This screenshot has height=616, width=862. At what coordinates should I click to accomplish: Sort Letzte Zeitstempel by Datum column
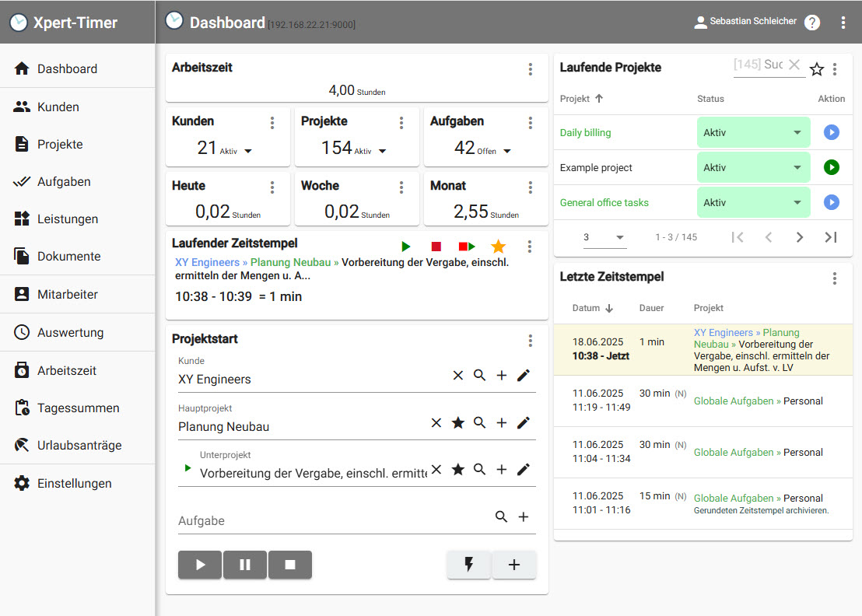[x=593, y=308]
